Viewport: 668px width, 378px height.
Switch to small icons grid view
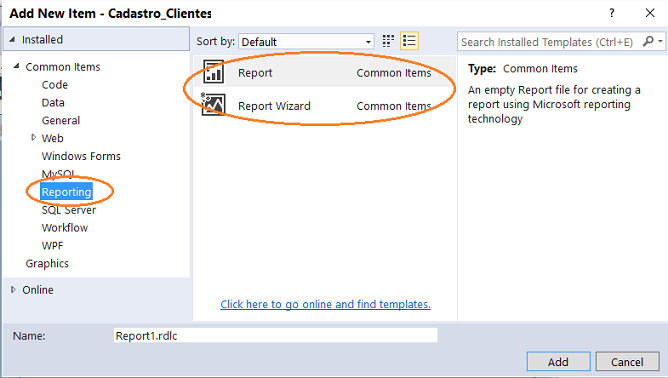click(x=388, y=41)
